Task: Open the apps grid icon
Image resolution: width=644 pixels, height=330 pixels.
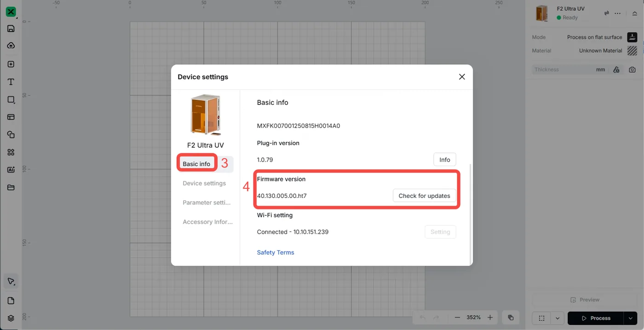Action: 11,152
